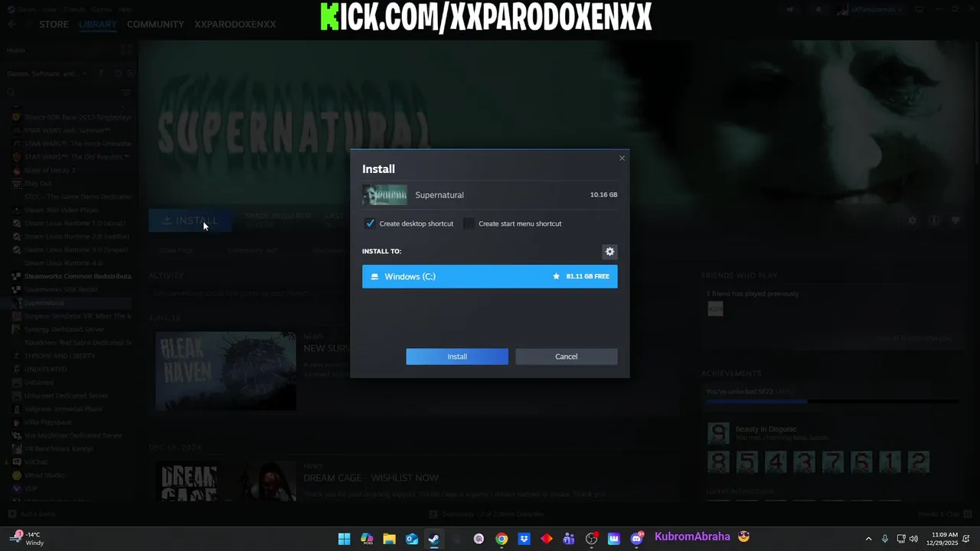Enable Create start menu shortcut checkbox
The height and width of the screenshot is (551, 980).
coord(469,223)
